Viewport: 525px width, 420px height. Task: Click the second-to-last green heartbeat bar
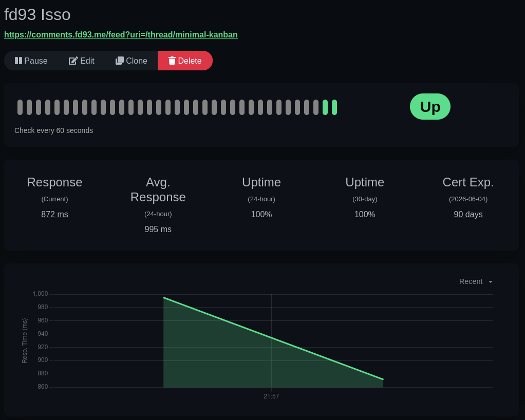pos(325,107)
